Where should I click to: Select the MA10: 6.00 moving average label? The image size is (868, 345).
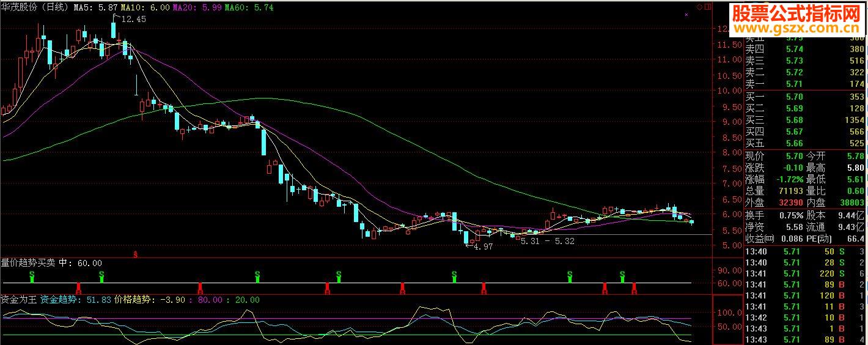tap(145, 7)
